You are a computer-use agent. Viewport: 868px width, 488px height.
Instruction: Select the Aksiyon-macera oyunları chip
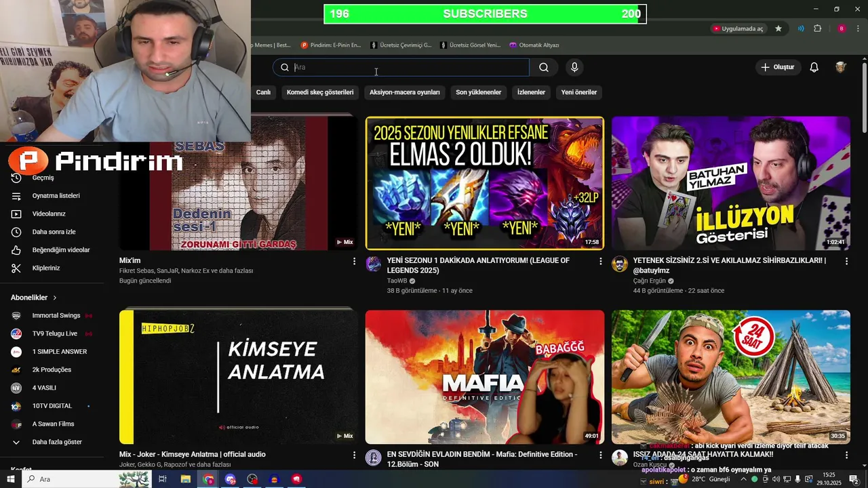405,92
